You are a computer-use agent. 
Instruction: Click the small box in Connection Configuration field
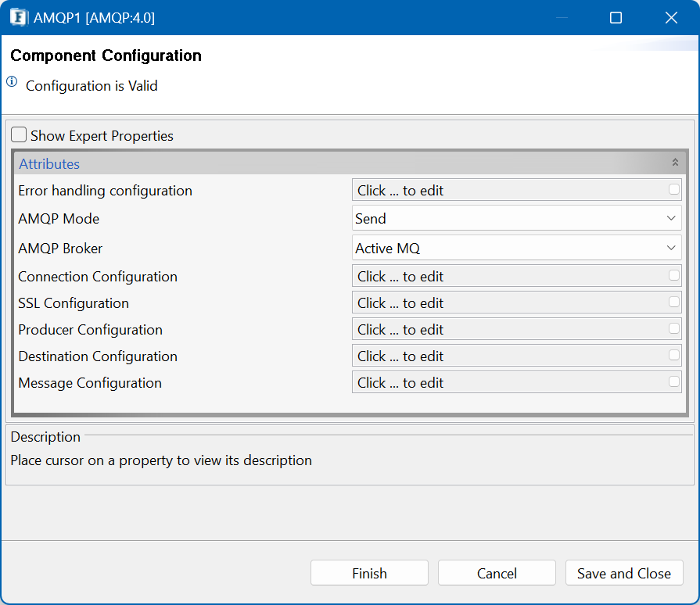point(673,275)
